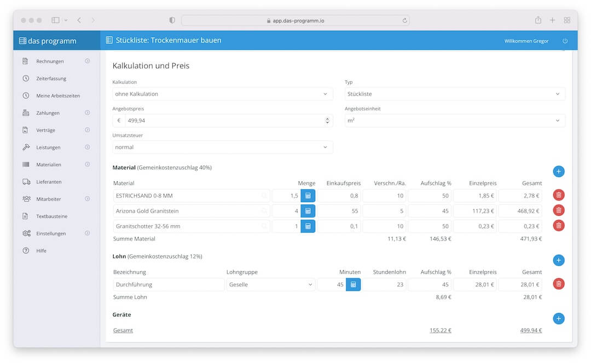Go back in the browser

click(79, 20)
